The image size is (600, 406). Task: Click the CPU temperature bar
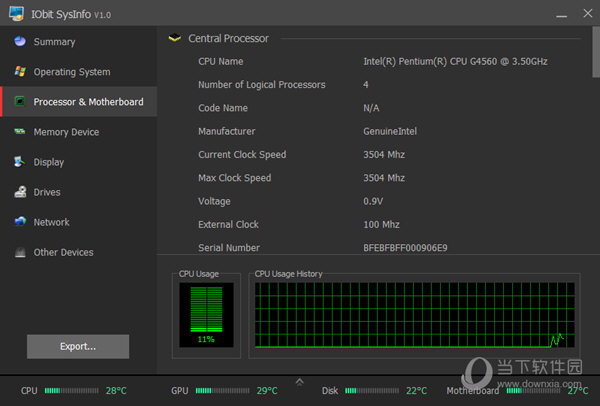tap(72, 391)
